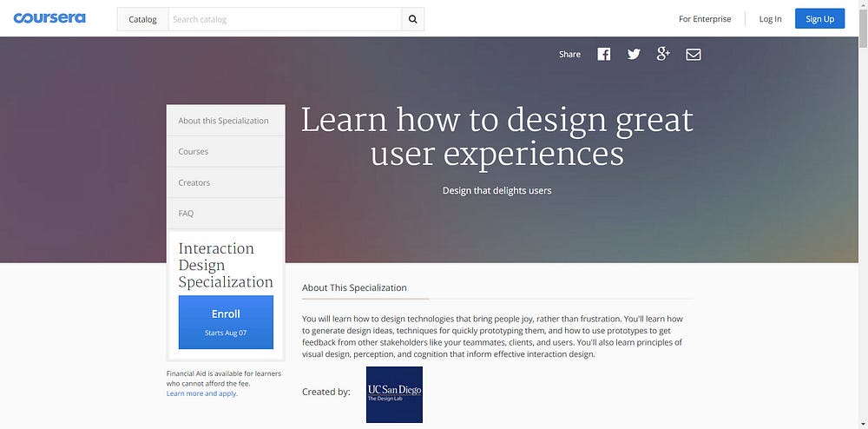Click Log In

pos(770,19)
